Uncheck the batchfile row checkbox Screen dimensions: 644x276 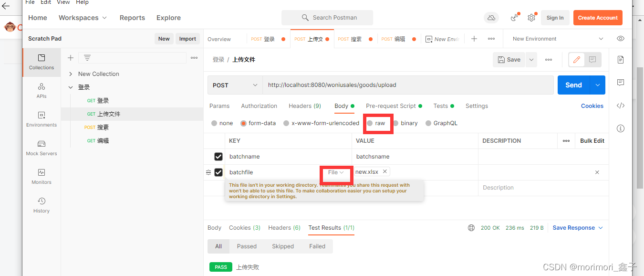click(218, 172)
